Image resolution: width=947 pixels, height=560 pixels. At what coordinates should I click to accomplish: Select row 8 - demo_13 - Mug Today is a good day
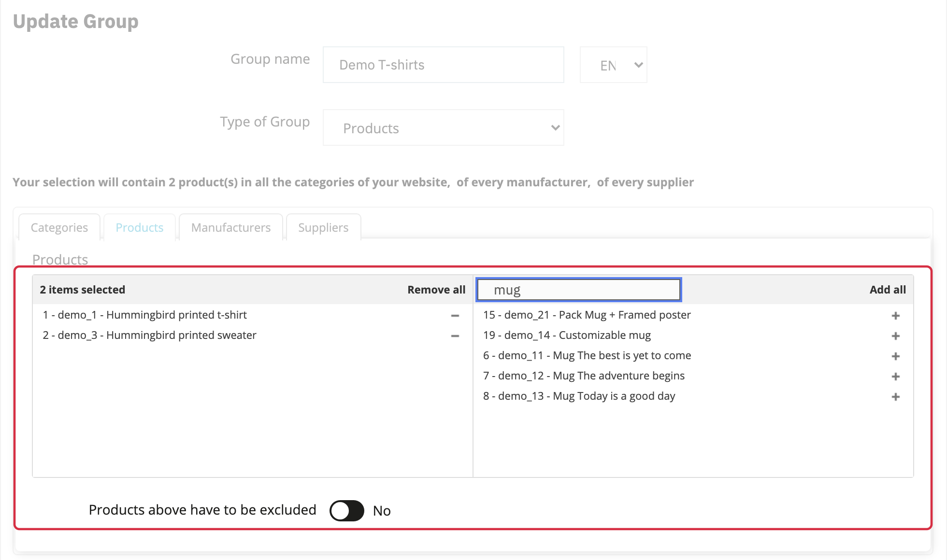(693, 396)
